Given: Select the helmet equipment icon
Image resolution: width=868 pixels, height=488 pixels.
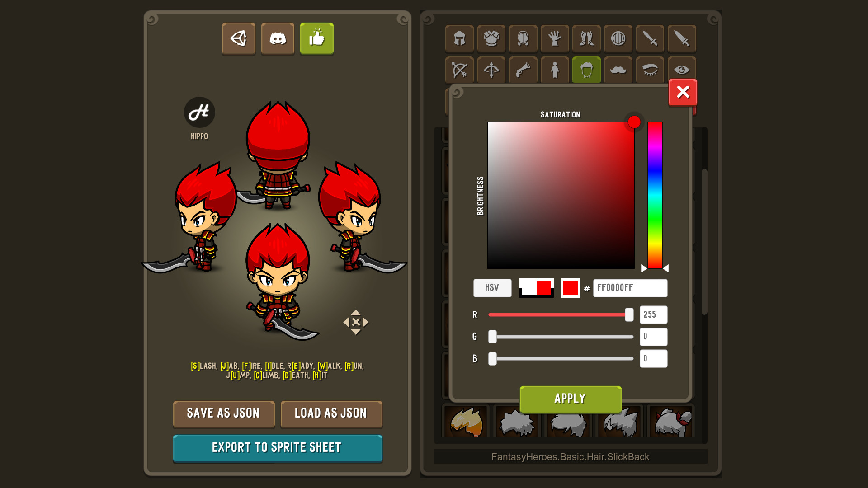Looking at the screenshot, I should pos(459,39).
